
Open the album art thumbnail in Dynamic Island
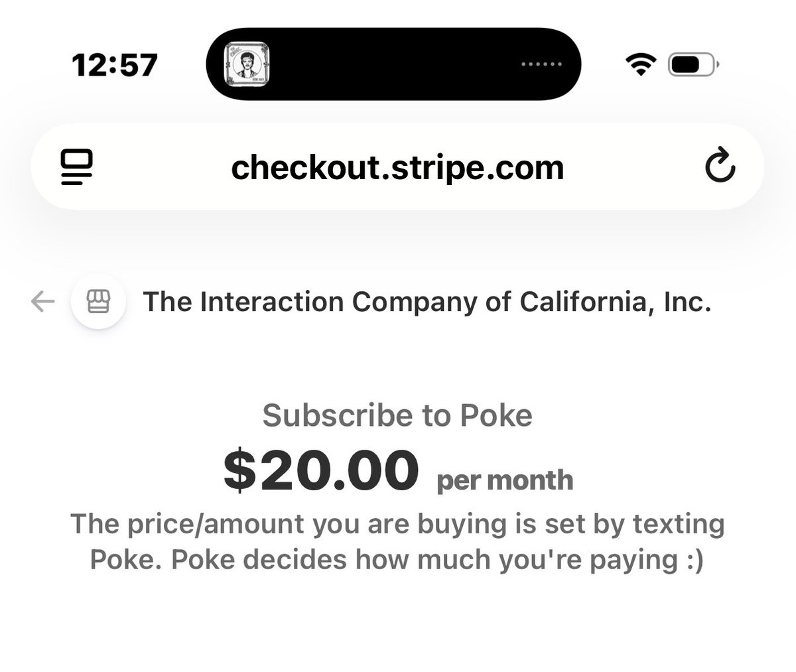247,64
